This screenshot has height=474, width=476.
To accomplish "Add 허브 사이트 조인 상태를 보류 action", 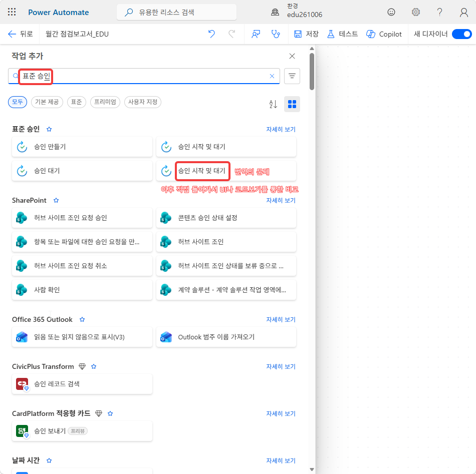I will pyautogui.click(x=226, y=266).
